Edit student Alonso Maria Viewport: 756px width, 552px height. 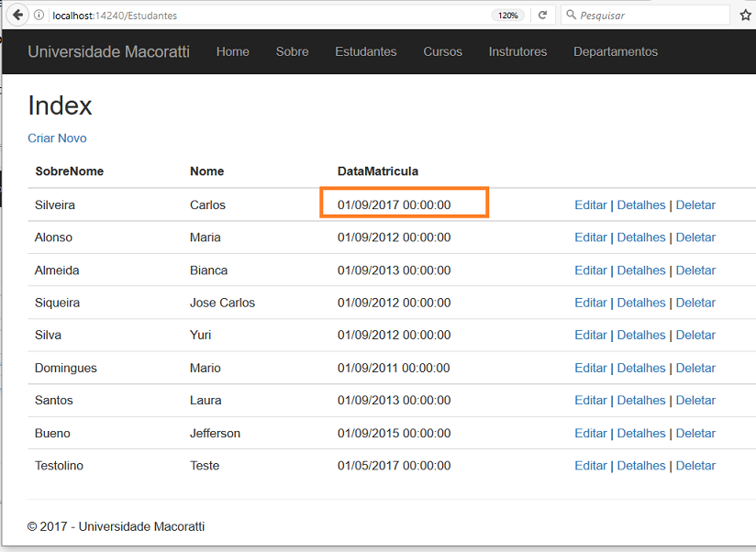(x=591, y=237)
